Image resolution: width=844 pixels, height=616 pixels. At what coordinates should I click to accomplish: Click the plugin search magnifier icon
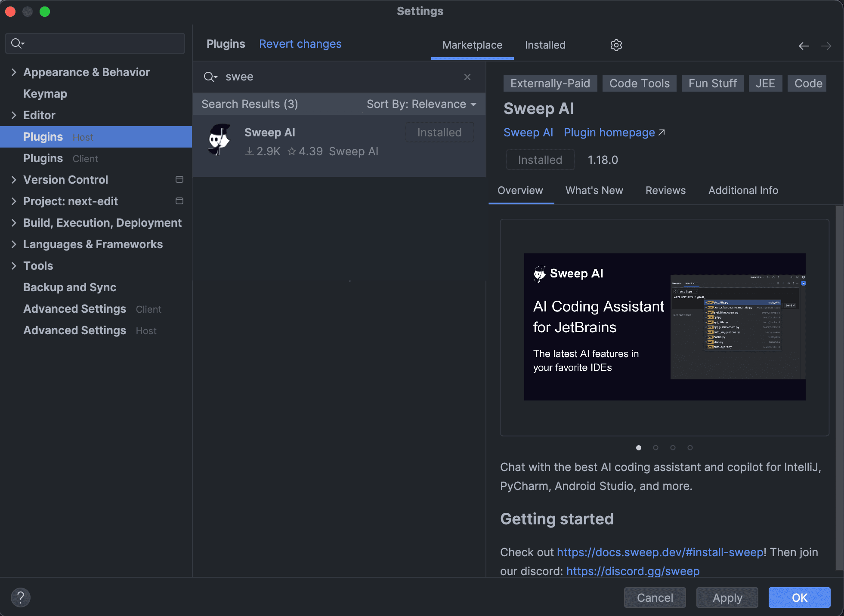coord(210,77)
